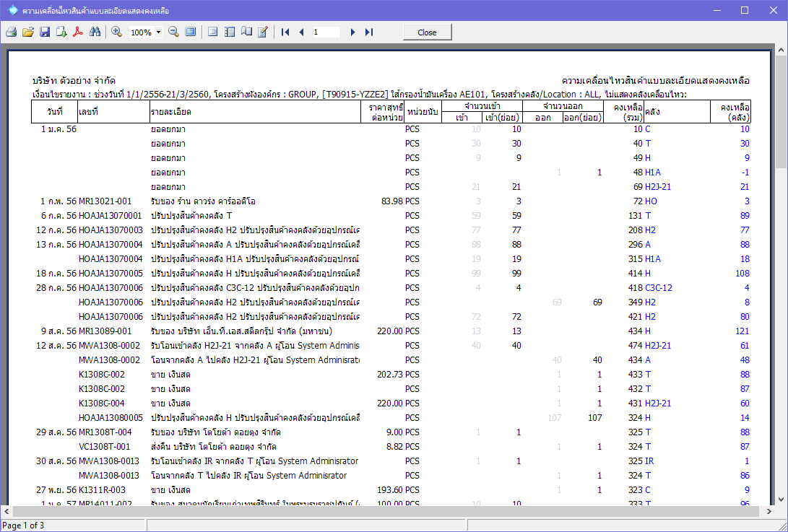This screenshot has height=532, width=788.
Task: Click the Export report icon
Action: click(x=61, y=32)
